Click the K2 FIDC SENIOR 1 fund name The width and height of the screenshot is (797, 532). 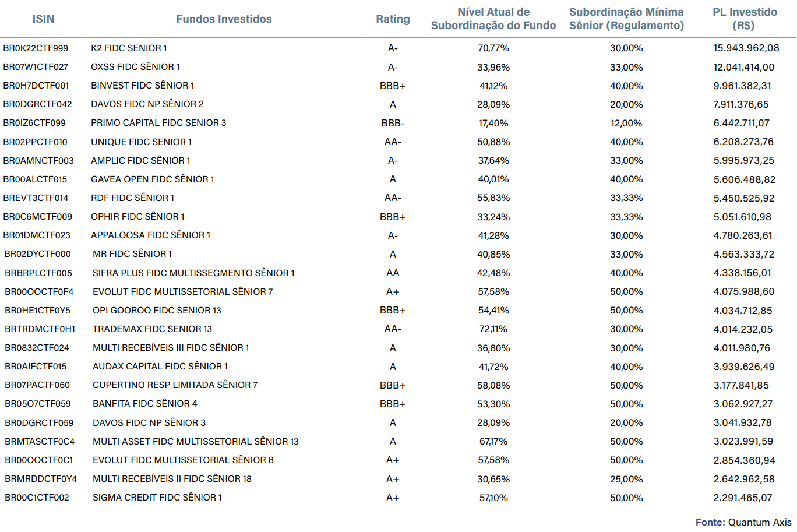(x=129, y=48)
